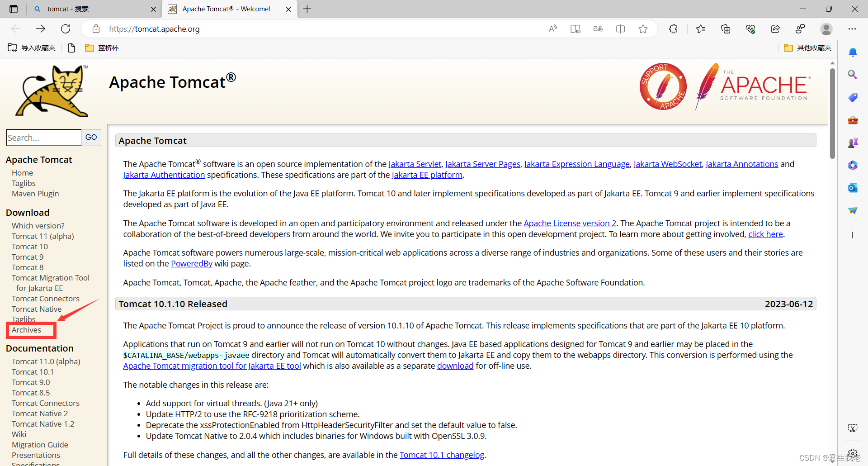Click the user profile avatar
The width and height of the screenshot is (868, 466).
[826, 29]
